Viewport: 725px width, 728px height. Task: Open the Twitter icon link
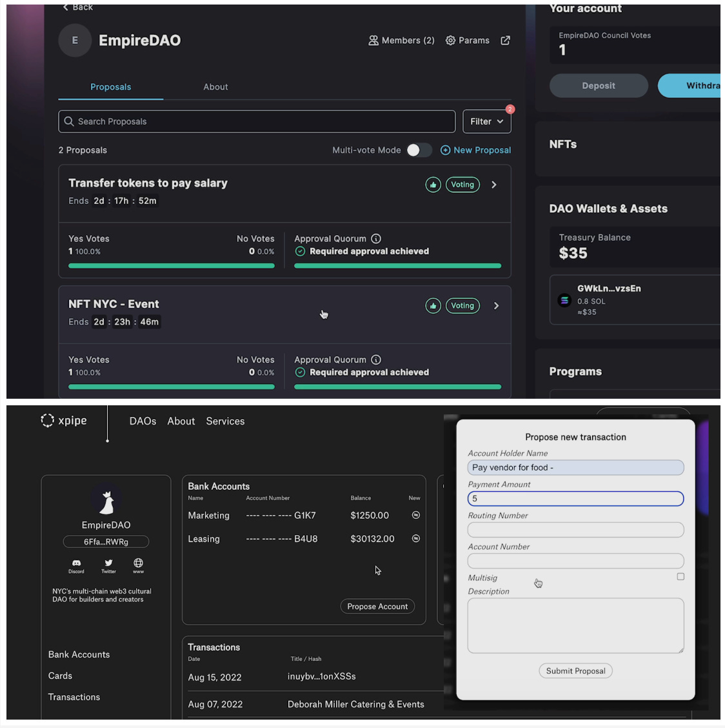108,566
